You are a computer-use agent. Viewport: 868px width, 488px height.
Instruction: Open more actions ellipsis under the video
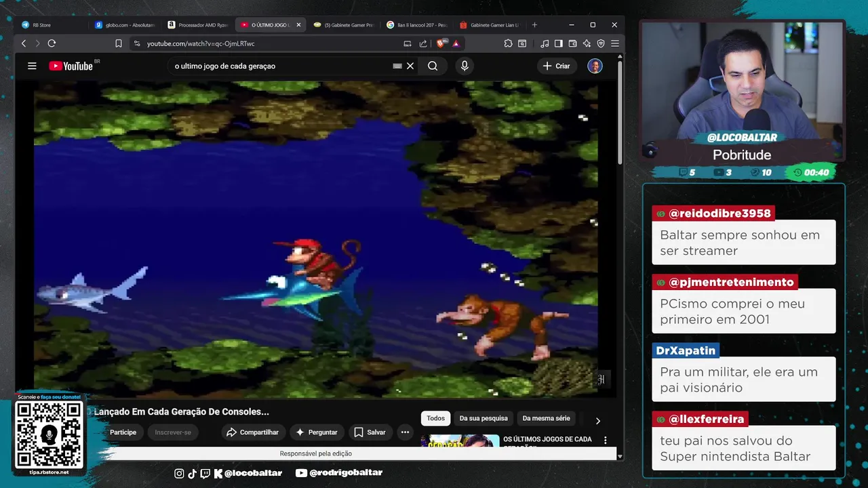click(x=405, y=432)
